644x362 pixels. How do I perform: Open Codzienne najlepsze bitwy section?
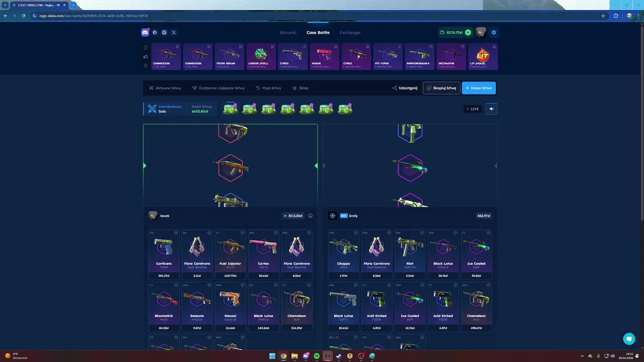(218, 88)
